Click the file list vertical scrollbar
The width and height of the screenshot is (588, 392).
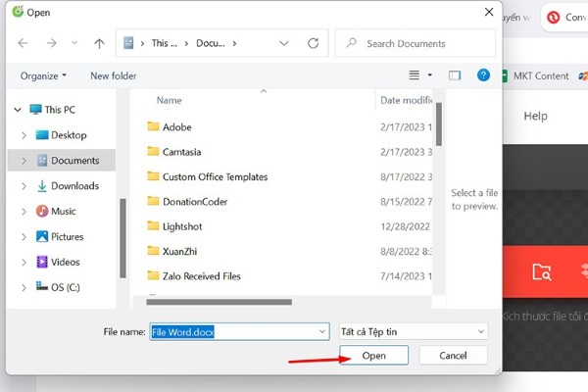pyautogui.click(x=438, y=123)
